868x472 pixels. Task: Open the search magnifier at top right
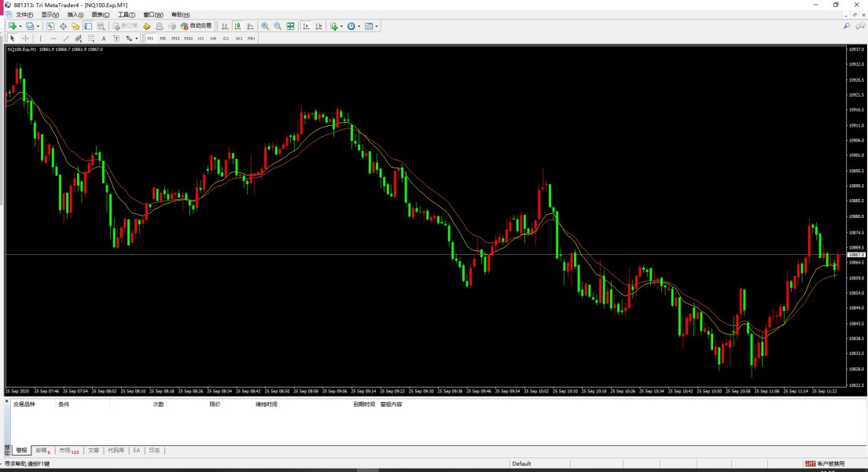[x=847, y=26]
